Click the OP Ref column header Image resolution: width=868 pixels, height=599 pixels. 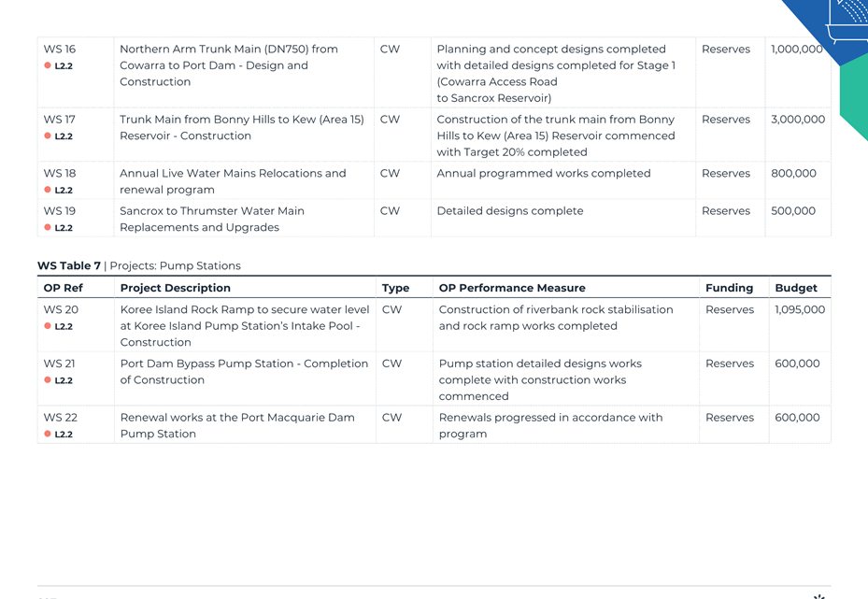pos(64,288)
